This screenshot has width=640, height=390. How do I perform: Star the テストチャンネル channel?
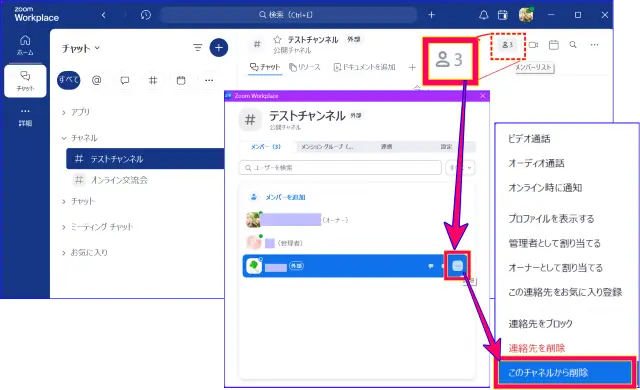(278, 40)
